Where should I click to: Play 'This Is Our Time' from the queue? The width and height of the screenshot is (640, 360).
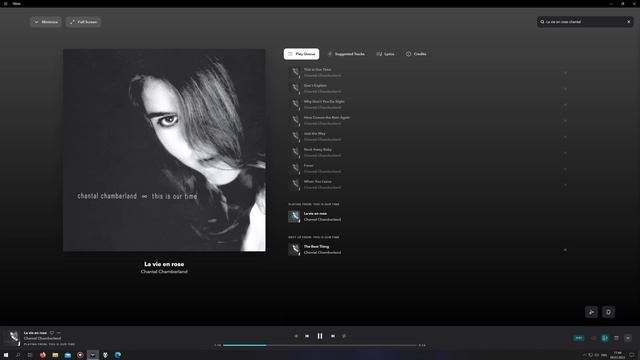point(428,73)
